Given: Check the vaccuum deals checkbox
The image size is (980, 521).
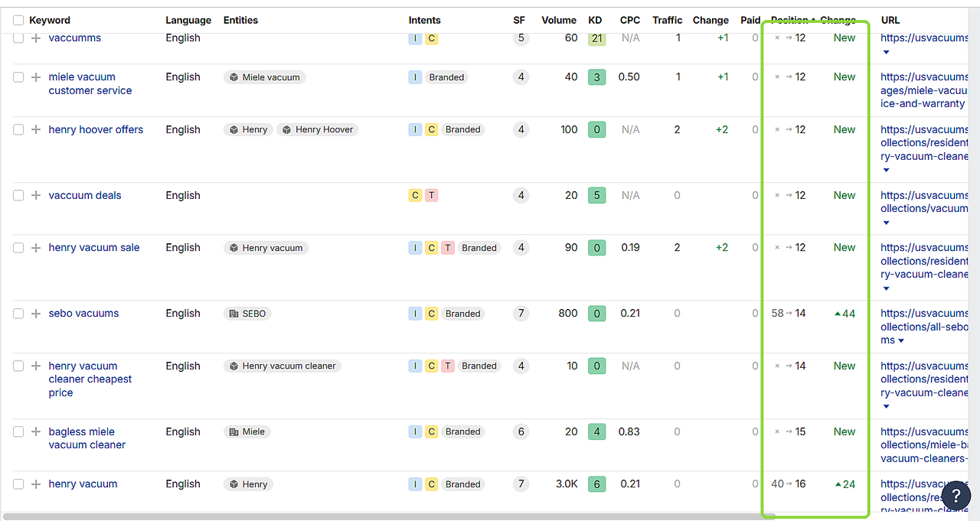Looking at the screenshot, I should (18, 196).
